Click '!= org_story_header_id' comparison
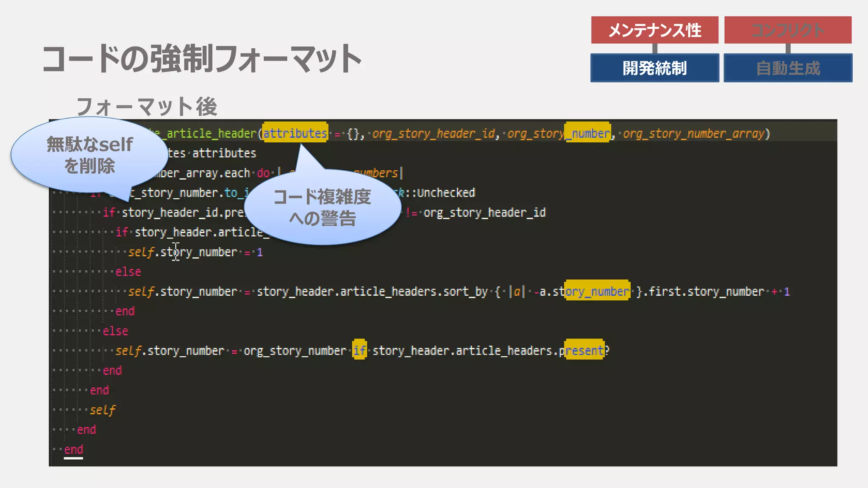Screen dimensions: 868x488 point(476,212)
